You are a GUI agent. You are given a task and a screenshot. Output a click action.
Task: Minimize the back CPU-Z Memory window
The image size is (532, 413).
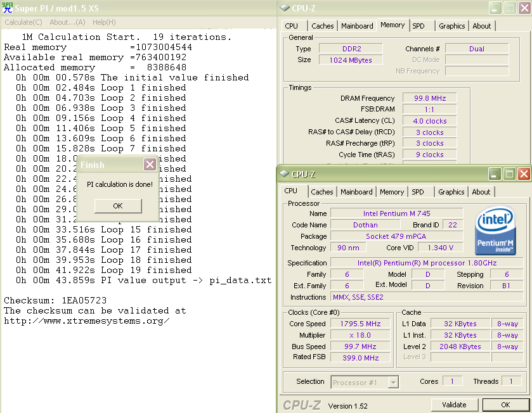pos(495,8)
